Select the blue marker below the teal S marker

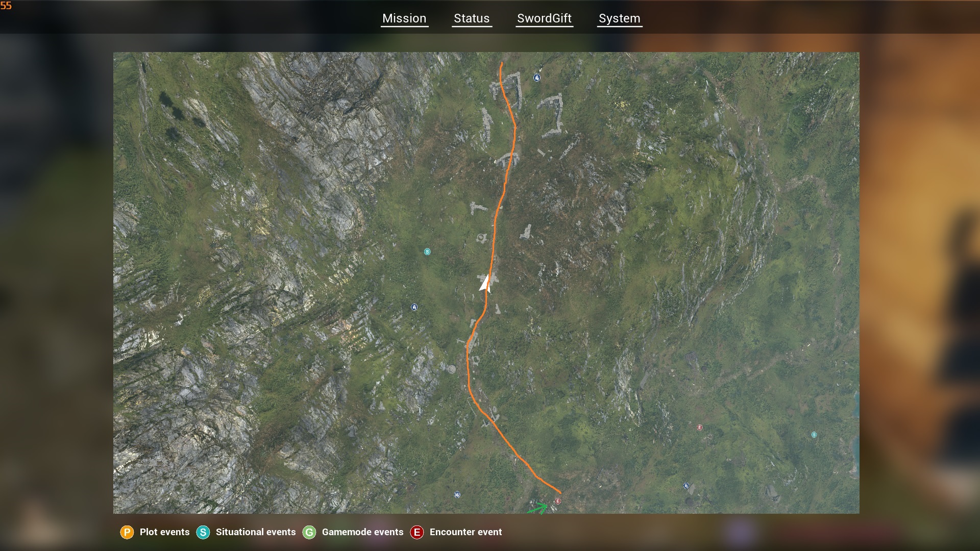click(x=414, y=307)
